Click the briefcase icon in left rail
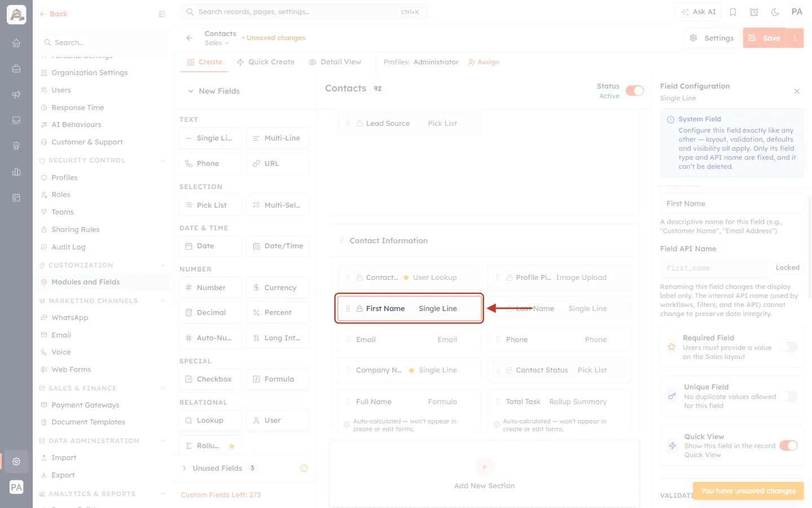Image resolution: width=812 pixels, height=508 pixels. [x=16, y=69]
